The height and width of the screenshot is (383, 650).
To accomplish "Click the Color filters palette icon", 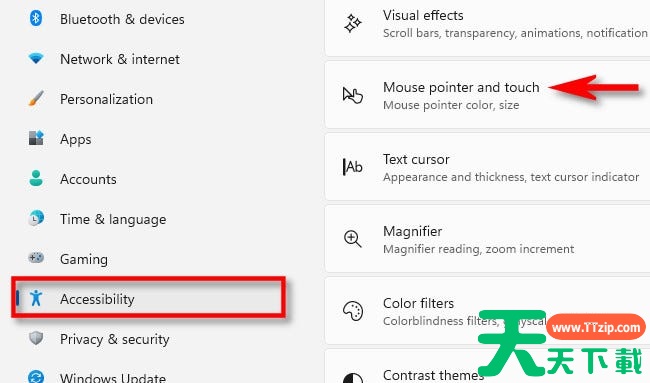I will point(353,311).
